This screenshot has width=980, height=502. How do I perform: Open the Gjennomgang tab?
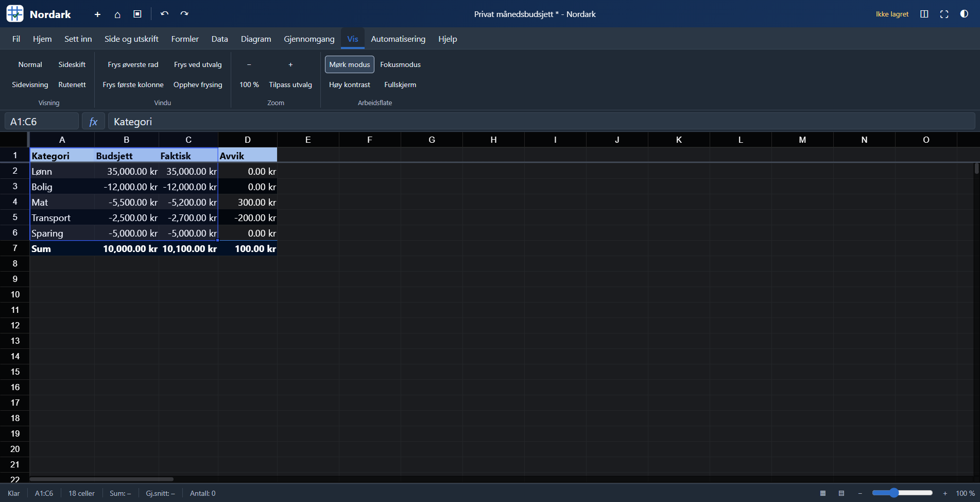tap(309, 39)
